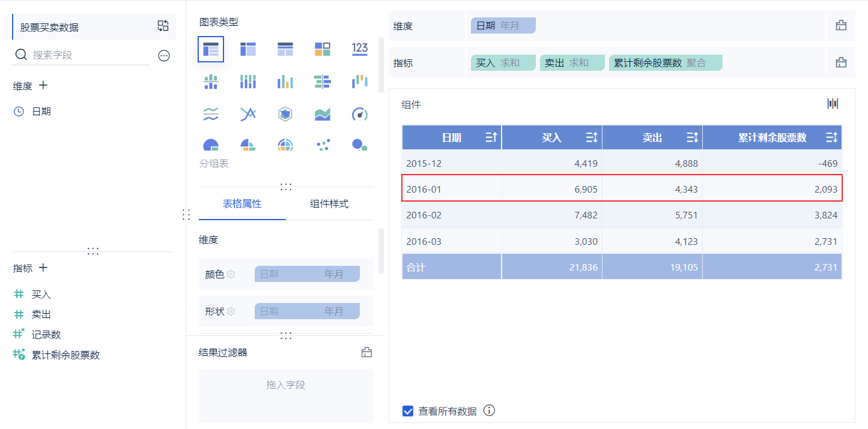
Task: Switch dataset icon next to 股票买卖数据
Action: [x=163, y=26]
